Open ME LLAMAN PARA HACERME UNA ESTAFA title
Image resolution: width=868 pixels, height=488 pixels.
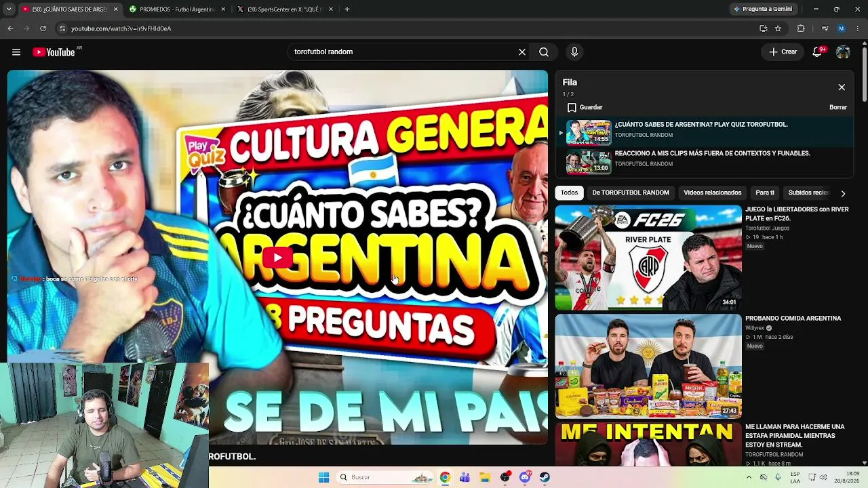tap(795, 436)
